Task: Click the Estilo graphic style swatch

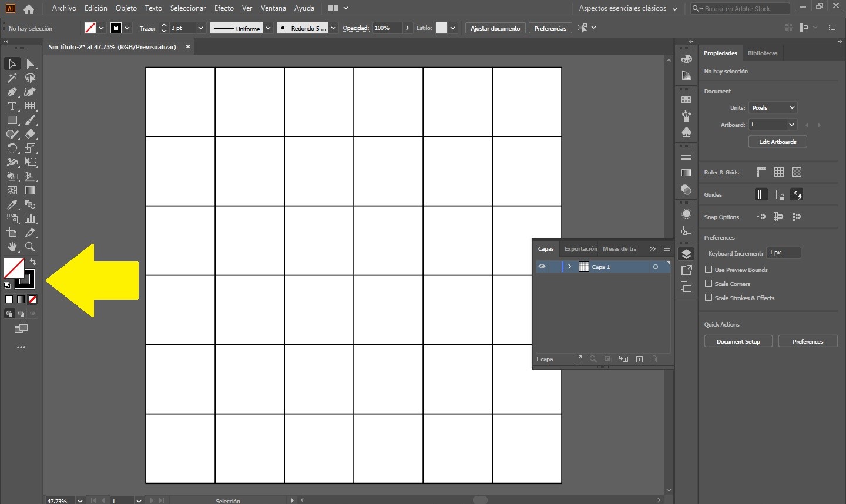Action: point(441,28)
